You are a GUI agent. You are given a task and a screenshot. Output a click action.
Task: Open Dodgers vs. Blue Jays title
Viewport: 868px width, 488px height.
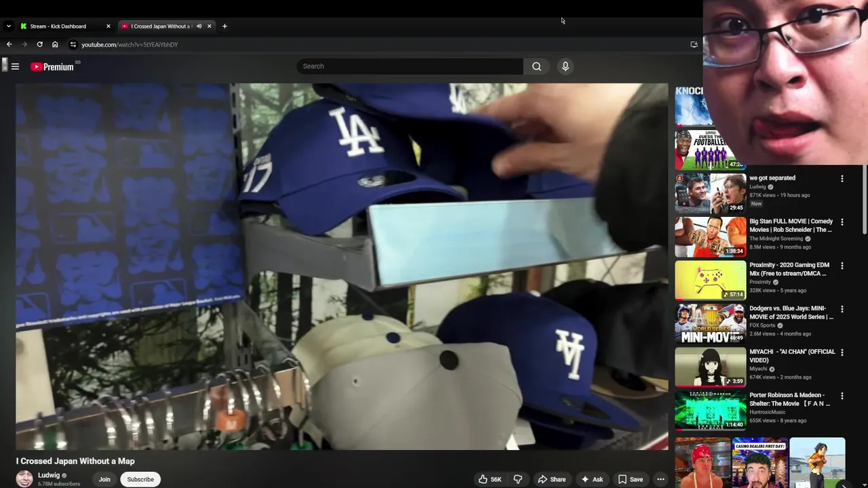[x=791, y=312]
